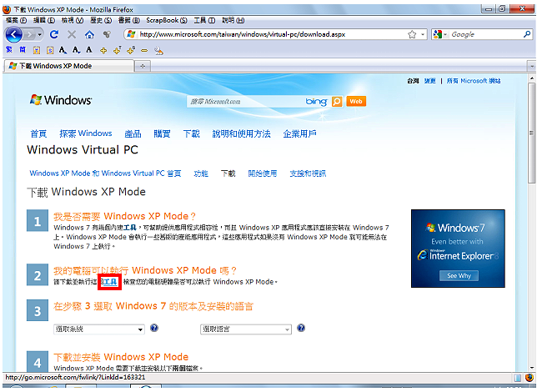Click the yellow plus icon with T superscript
This screenshot has height=392, width=542.
tap(118, 51)
